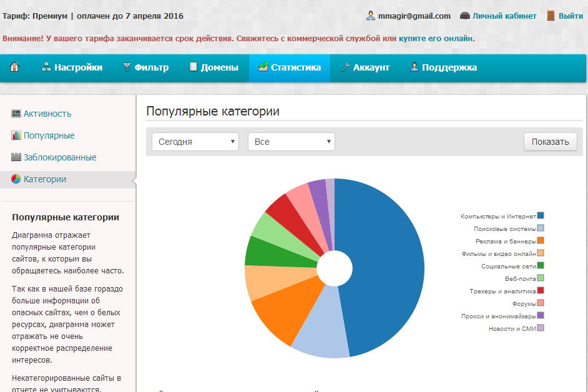
Task: Click the 'Новости и СМИ' legend label
Action: 512,328
